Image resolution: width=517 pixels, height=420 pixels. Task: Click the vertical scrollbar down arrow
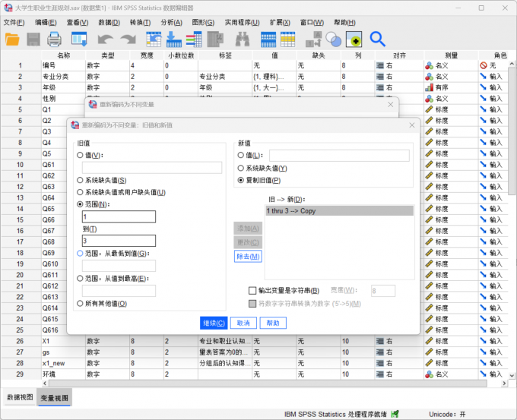click(x=512, y=375)
